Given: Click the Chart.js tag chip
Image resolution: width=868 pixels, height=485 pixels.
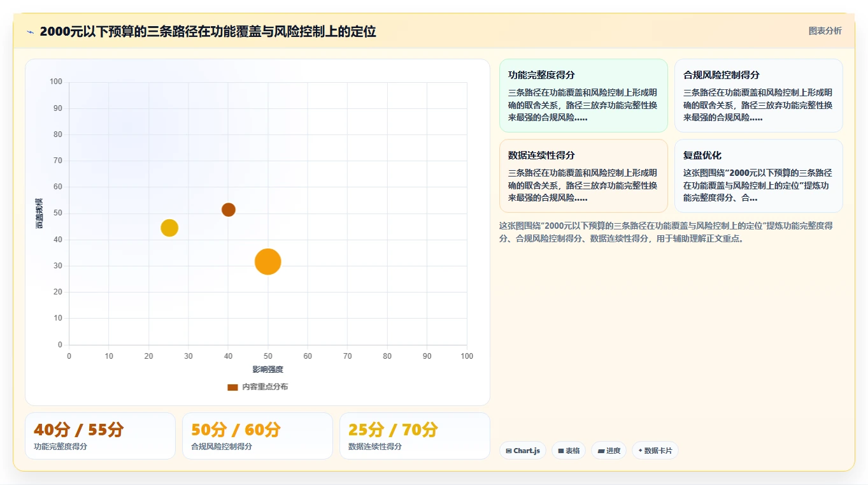Looking at the screenshot, I should 523,451.
